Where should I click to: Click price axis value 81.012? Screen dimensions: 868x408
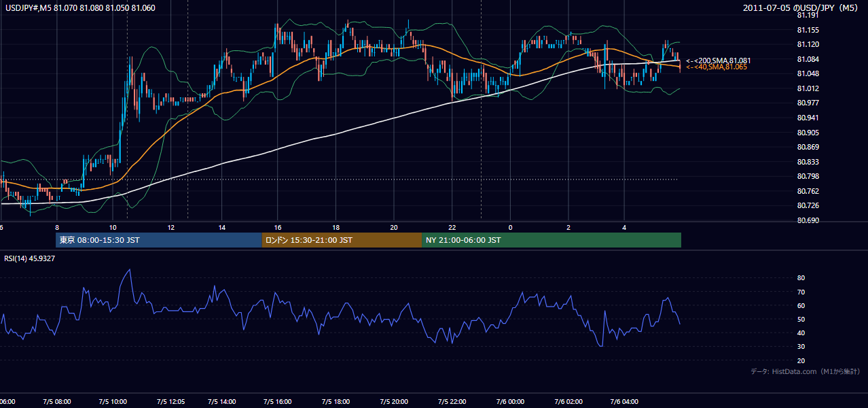808,88
